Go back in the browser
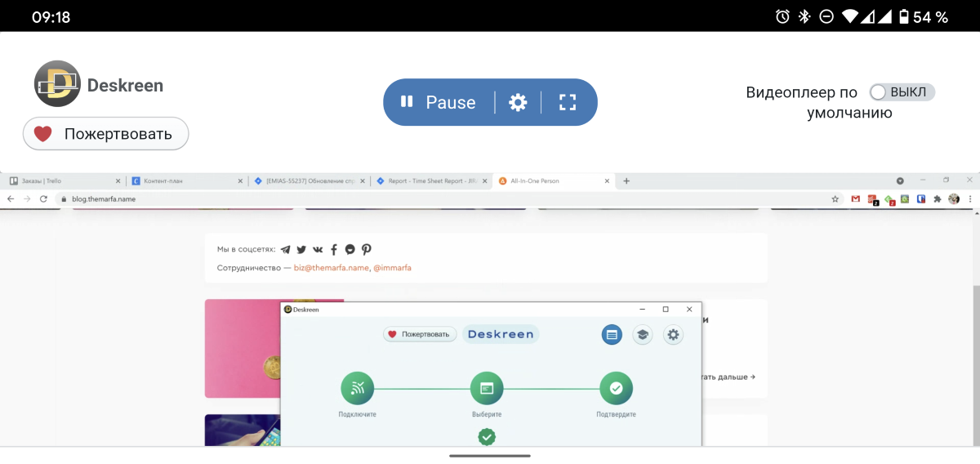The width and height of the screenshot is (980, 464). (x=11, y=199)
